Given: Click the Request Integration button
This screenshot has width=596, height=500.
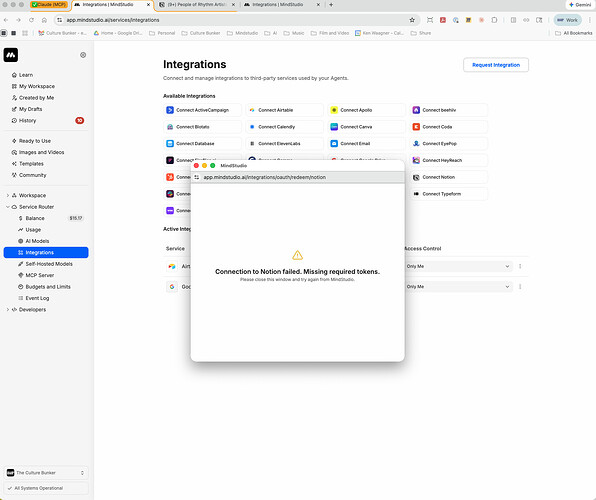Looking at the screenshot, I should [x=496, y=65].
